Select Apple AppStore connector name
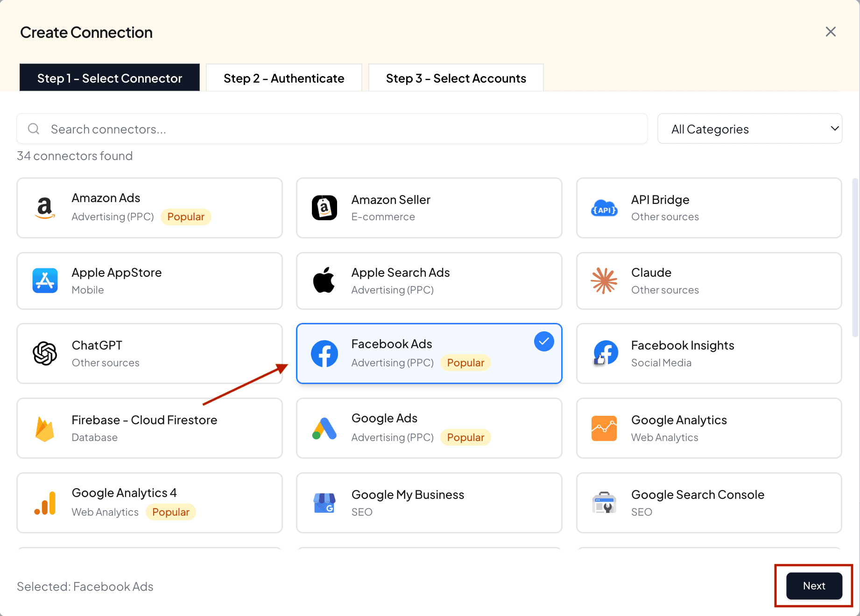860x616 pixels. click(x=117, y=273)
